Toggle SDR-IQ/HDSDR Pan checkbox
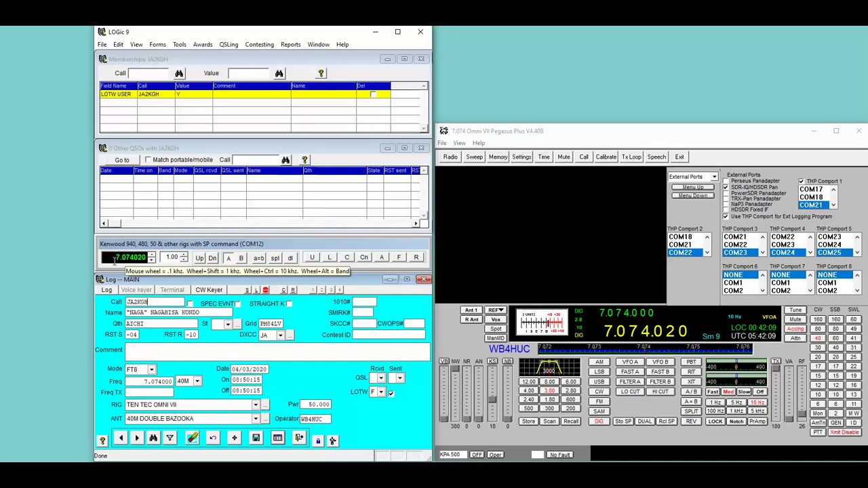This screenshot has height=488, width=868. pos(726,187)
